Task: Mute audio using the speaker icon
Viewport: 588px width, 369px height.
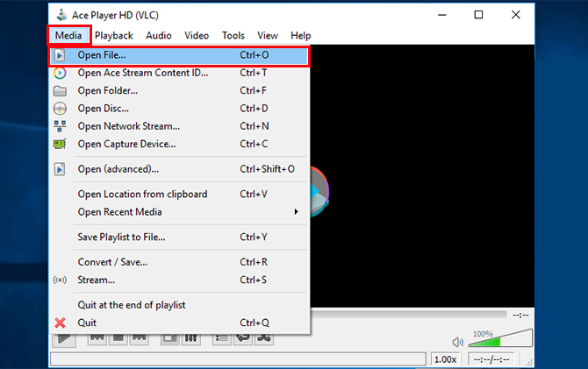Action: point(457,342)
